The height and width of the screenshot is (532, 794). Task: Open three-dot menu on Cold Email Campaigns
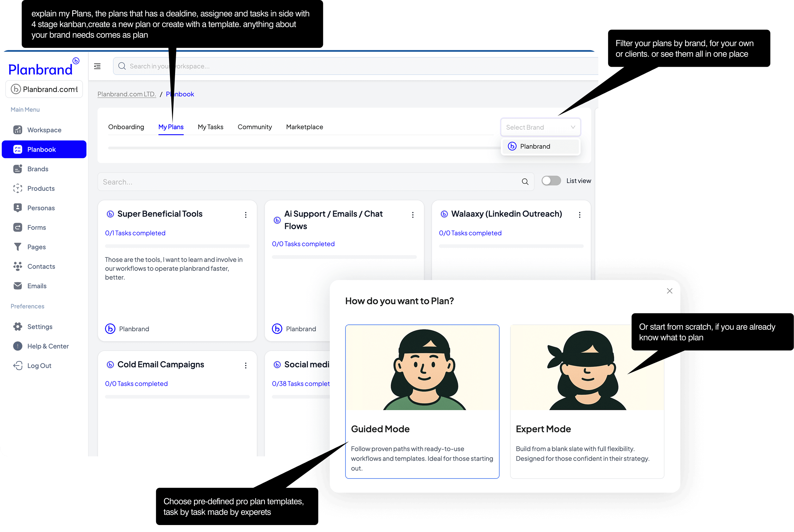pyautogui.click(x=246, y=366)
